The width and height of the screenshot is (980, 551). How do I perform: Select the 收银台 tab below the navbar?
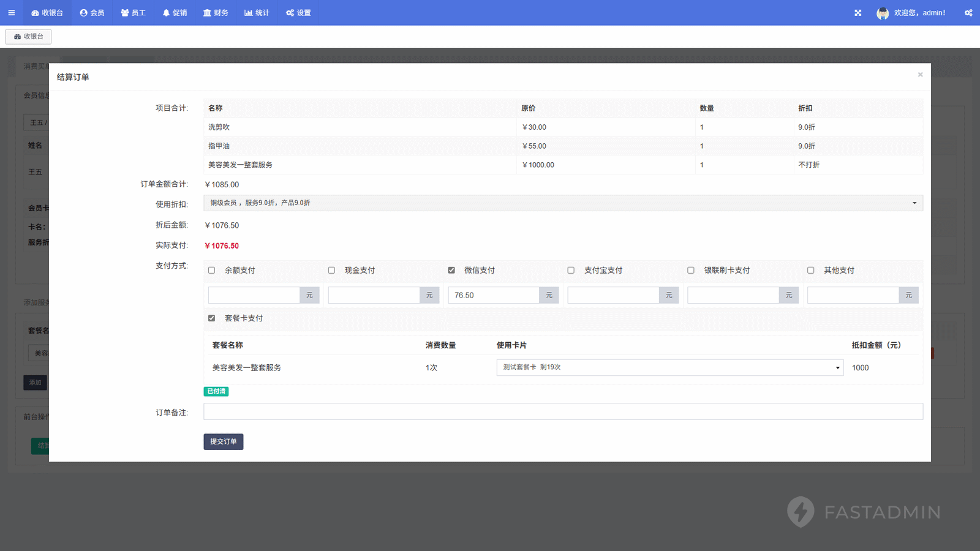click(x=29, y=37)
